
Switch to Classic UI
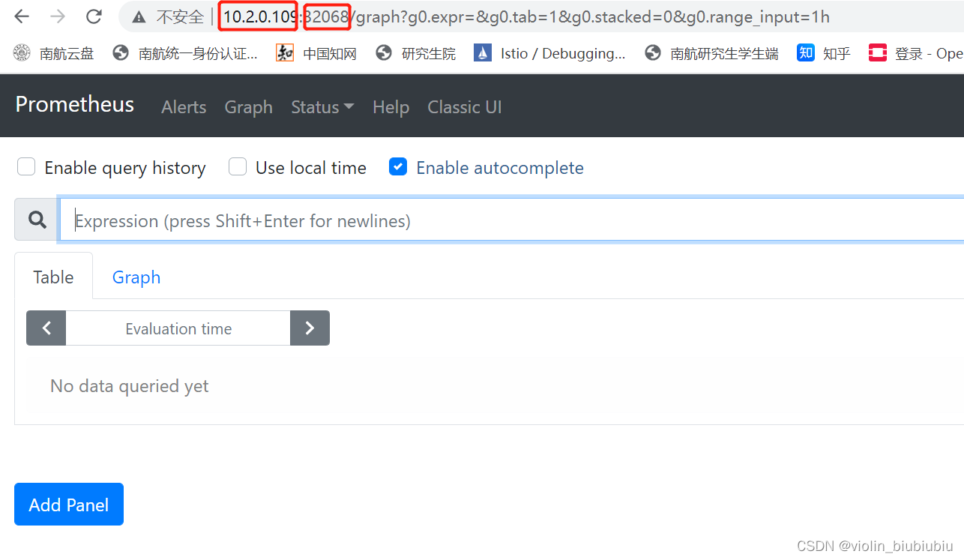click(x=465, y=107)
